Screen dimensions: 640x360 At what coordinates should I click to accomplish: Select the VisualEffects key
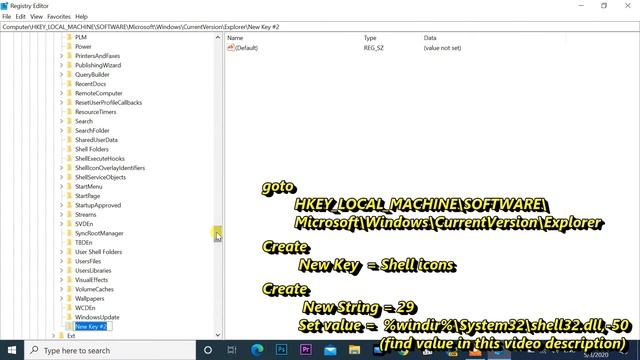(x=91, y=280)
